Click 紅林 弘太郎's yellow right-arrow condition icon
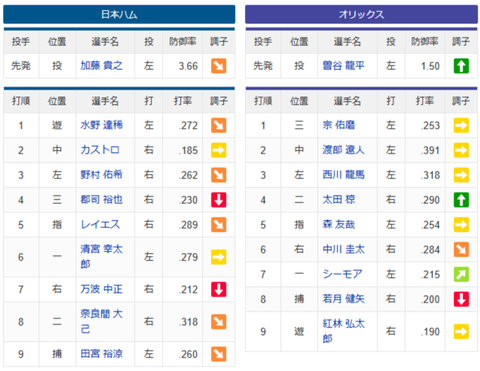This screenshot has height=371, width=480. [x=461, y=331]
